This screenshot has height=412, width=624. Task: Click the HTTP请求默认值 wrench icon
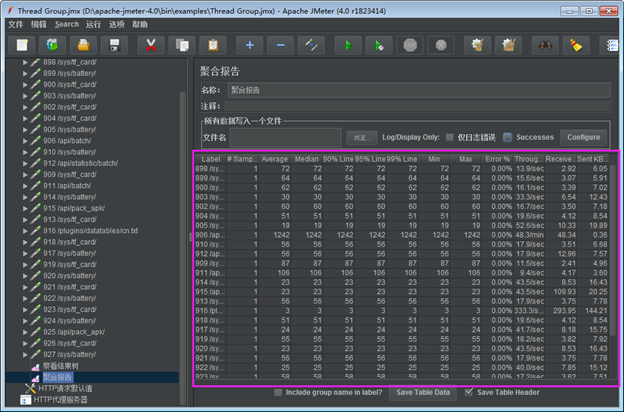click(x=30, y=389)
